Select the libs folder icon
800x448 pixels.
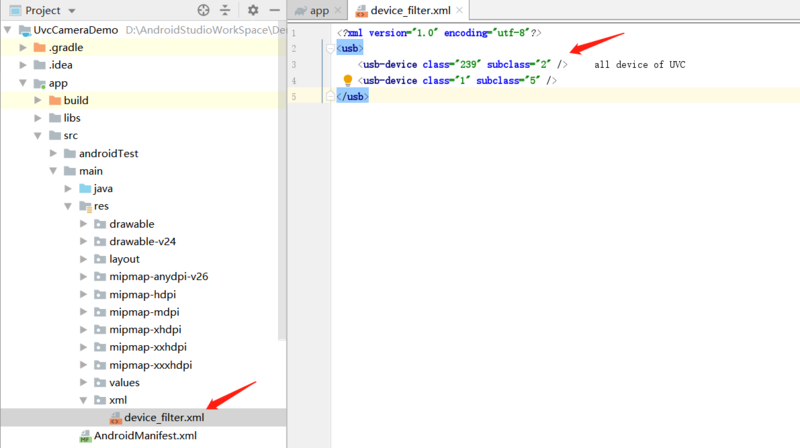coord(55,118)
